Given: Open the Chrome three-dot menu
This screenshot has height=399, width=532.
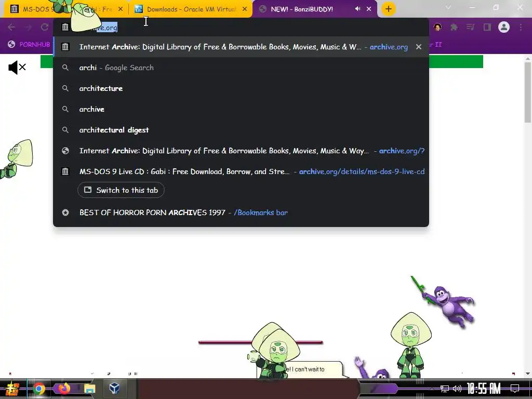Looking at the screenshot, I should click(x=521, y=27).
